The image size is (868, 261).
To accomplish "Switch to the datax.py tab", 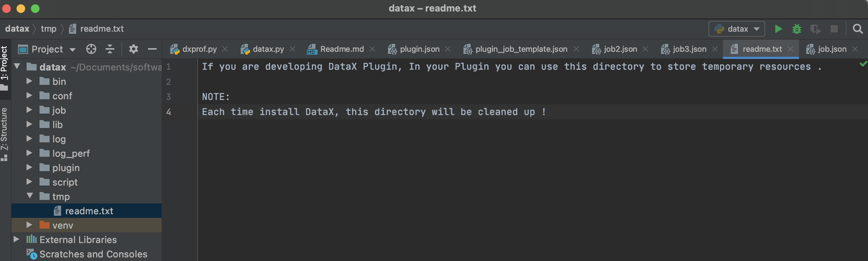I will (x=268, y=49).
